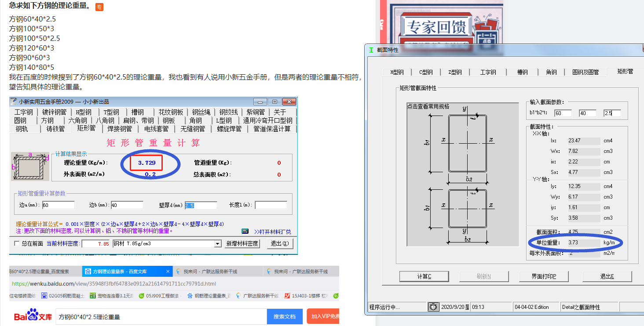The height and width of the screenshot is (326, 644).
Task: Select the C型钢 tab in 截面特性 window
Action: (x=426, y=72)
